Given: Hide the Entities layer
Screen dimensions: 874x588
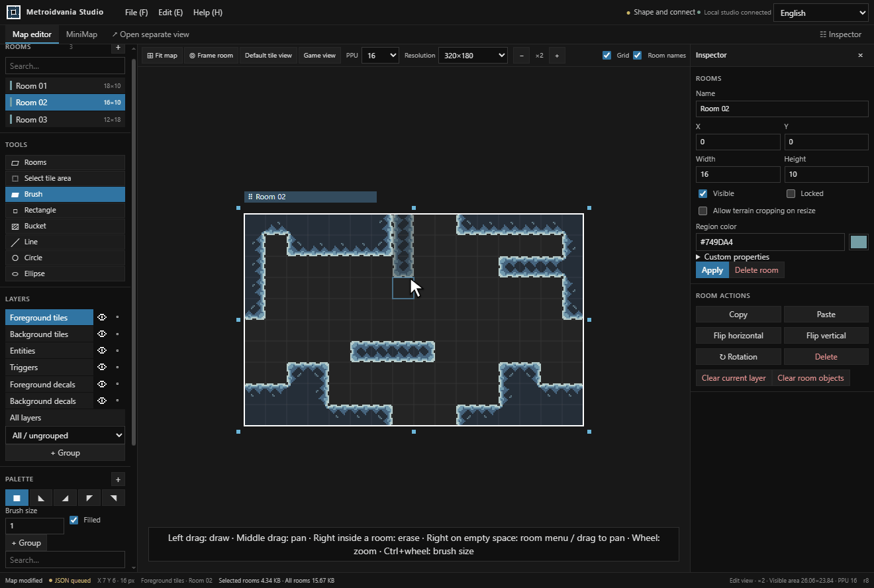Looking at the screenshot, I should [102, 350].
